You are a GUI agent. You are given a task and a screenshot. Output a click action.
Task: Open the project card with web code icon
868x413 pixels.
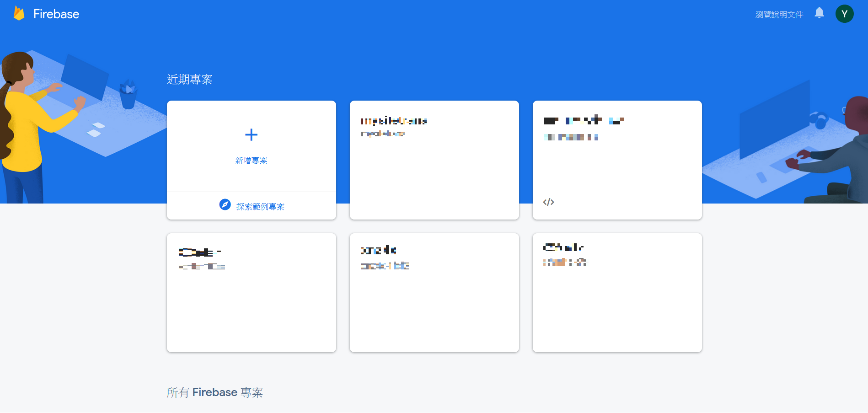[x=617, y=160]
